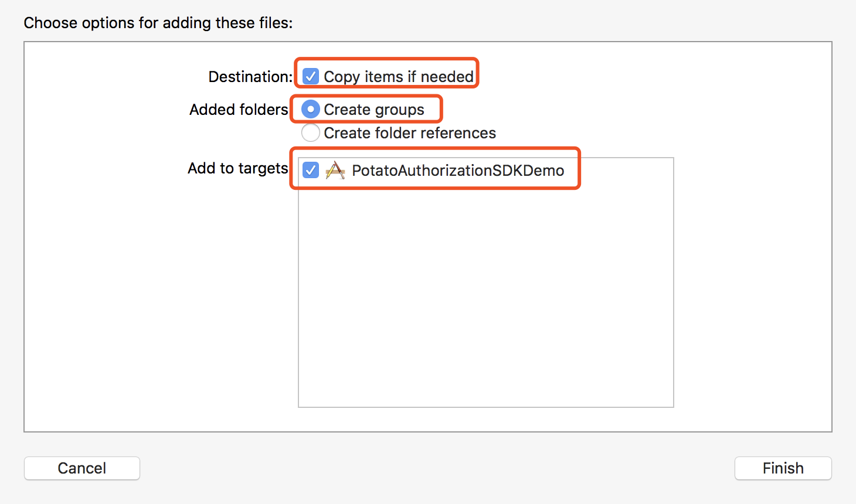Choose the Create folder references radio button
The width and height of the screenshot is (856, 504).
coord(311,133)
